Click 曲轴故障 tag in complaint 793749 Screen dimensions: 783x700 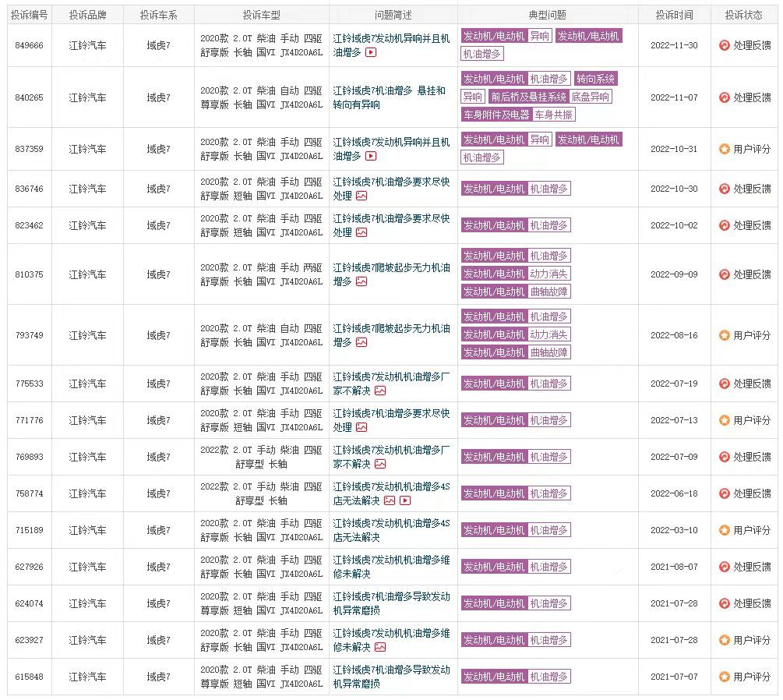548,352
